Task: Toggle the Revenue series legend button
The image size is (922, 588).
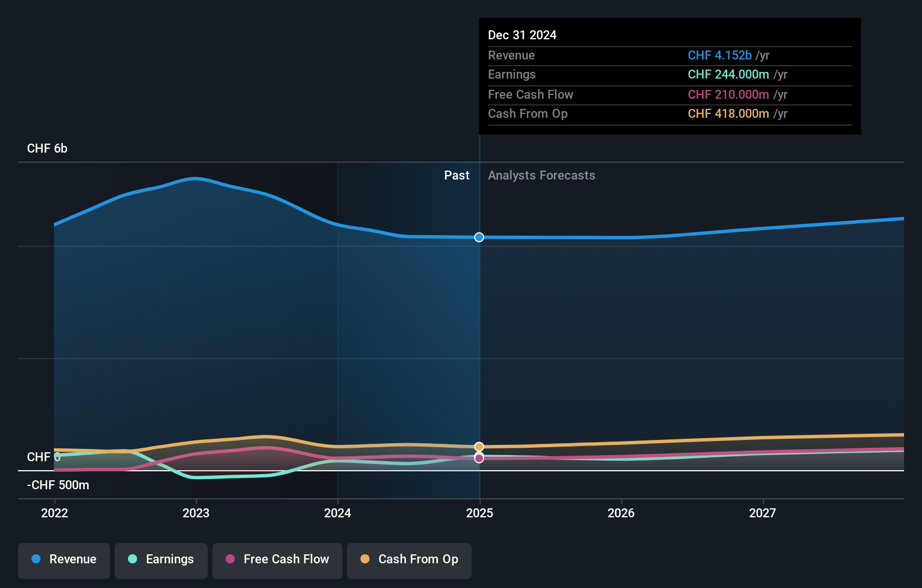Action: (64, 561)
